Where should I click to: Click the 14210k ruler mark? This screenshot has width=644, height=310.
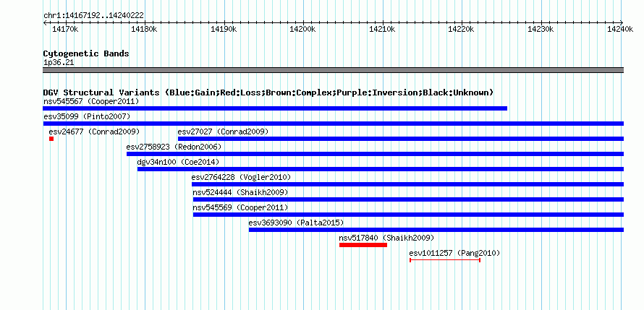pyautogui.click(x=382, y=29)
